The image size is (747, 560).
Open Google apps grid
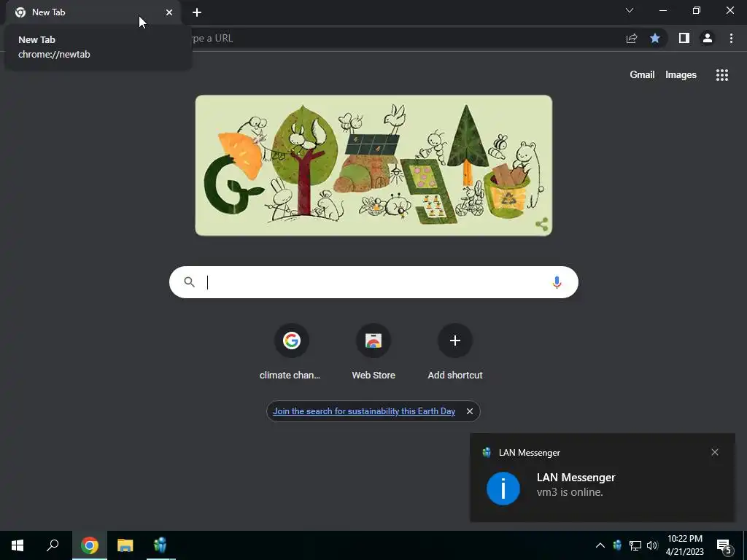pyautogui.click(x=722, y=75)
